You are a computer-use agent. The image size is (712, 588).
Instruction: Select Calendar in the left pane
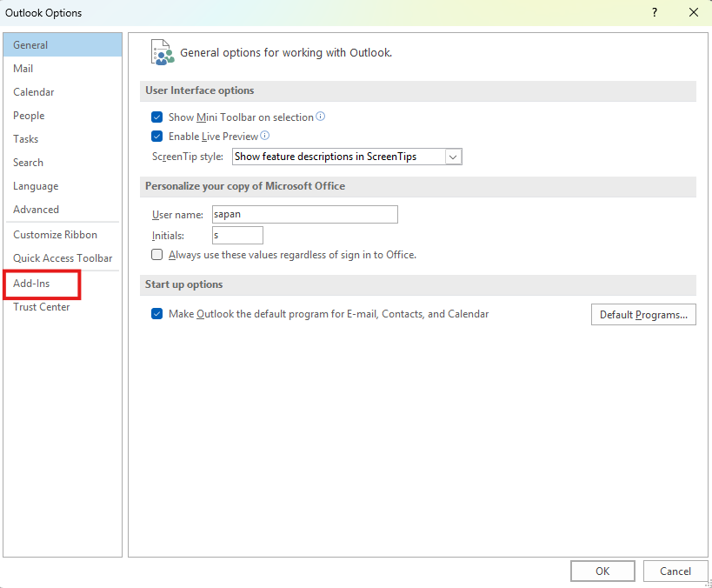(x=34, y=92)
